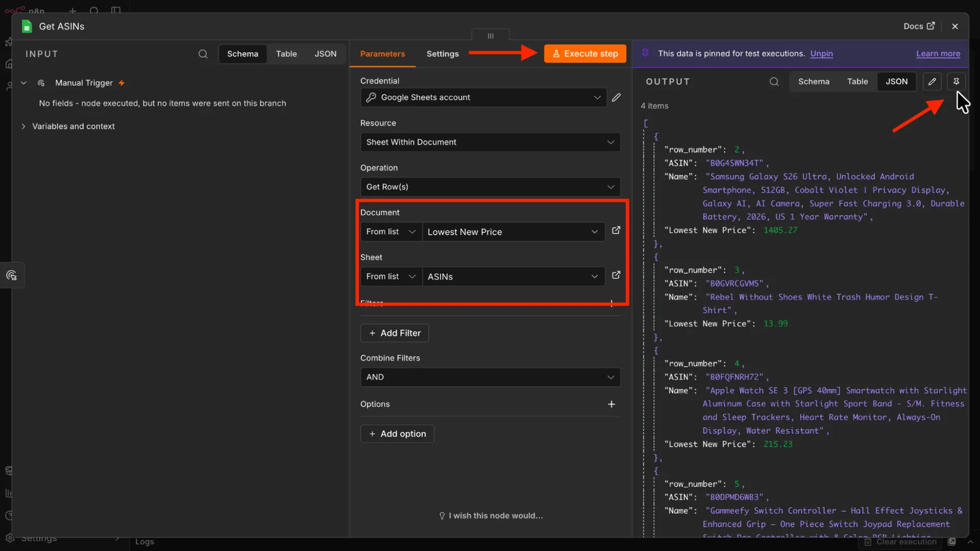This screenshot has width=980, height=551.
Task: Click the pin output data icon
Action: (956, 82)
